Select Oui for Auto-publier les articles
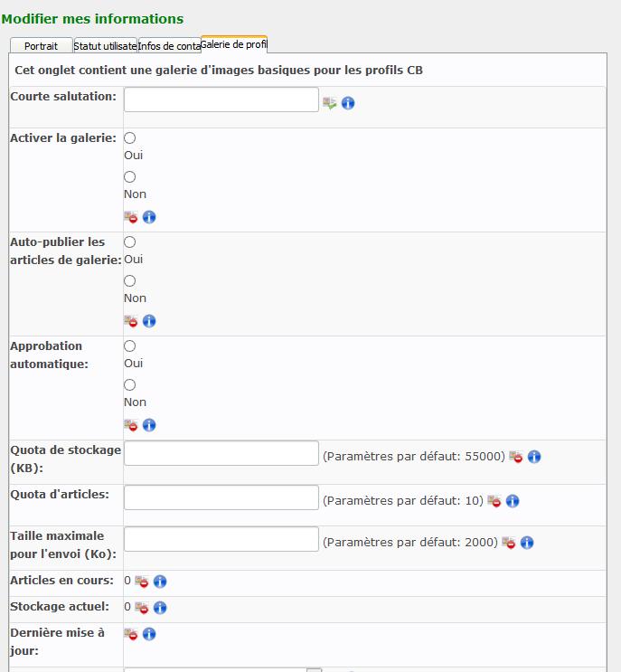 click(x=130, y=242)
